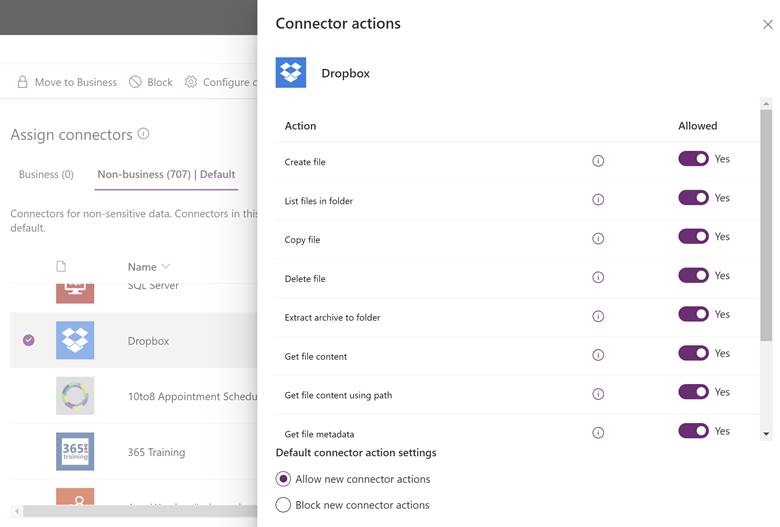Click scrollbar down arrow in actions list

(x=766, y=434)
